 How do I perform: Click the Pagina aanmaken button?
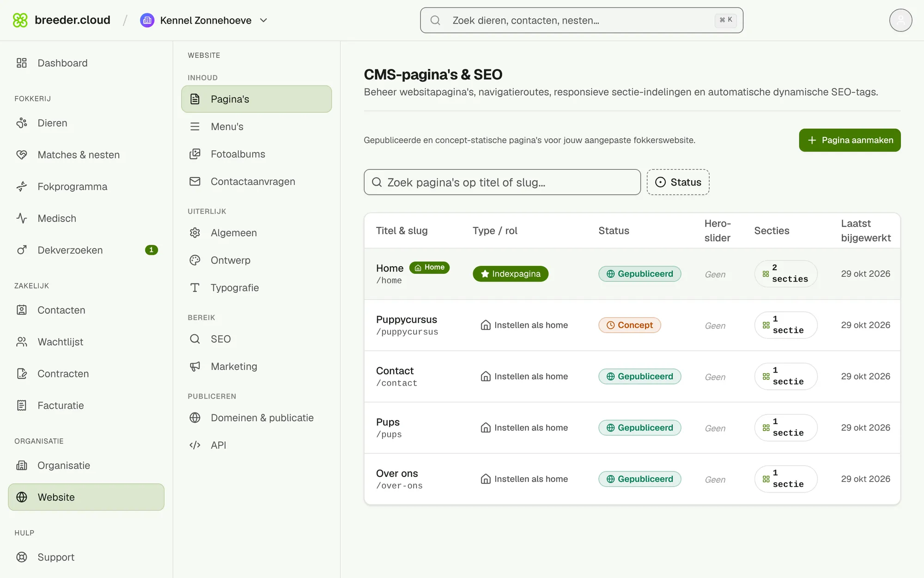(850, 140)
